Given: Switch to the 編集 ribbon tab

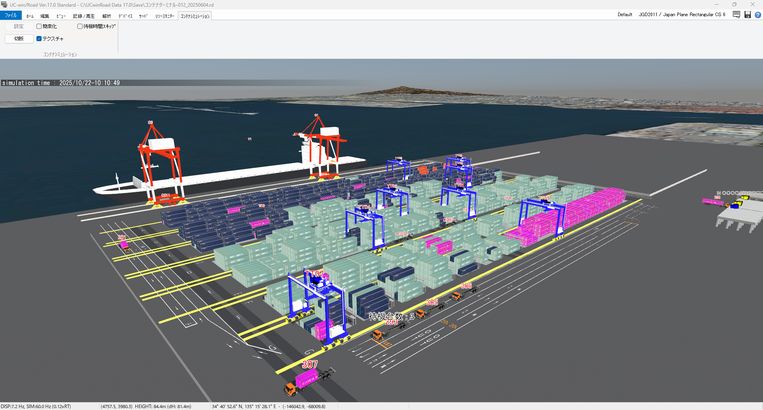Looking at the screenshot, I should pyautogui.click(x=45, y=16).
